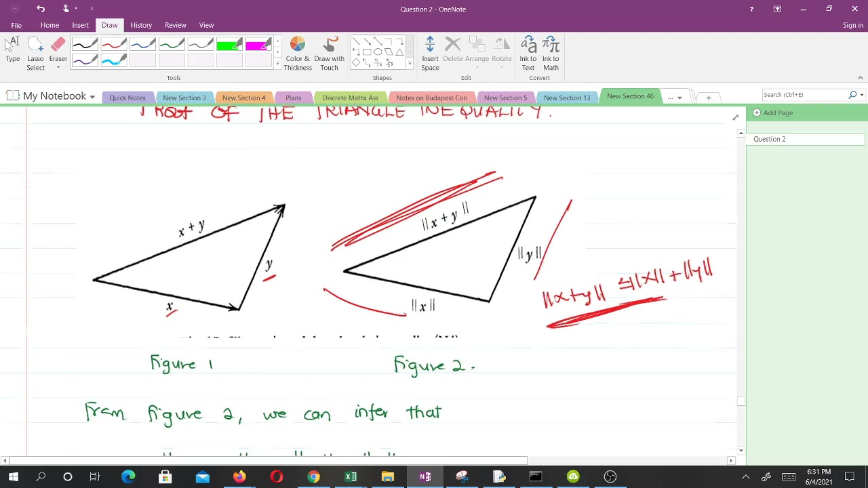Viewport: 868px width, 488px height.
Task: Insert the 3D XYZ axes shape
Action: click(389, 62)
